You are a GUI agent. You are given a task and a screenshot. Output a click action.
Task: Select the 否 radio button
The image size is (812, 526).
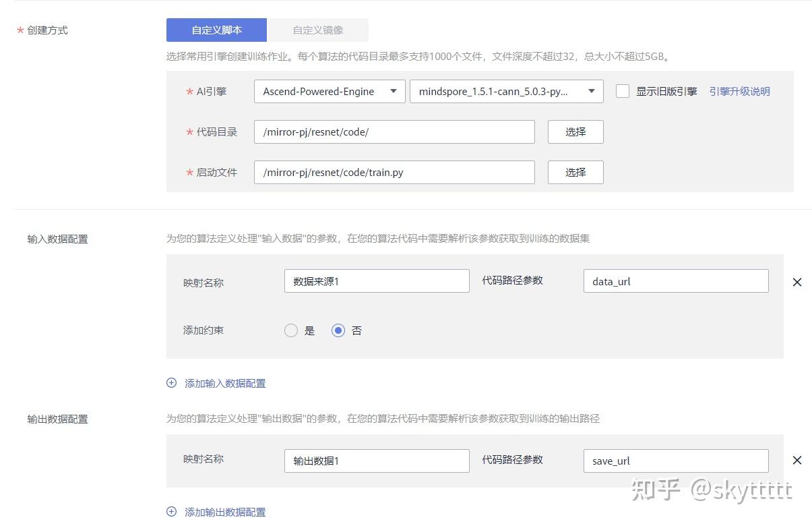(338, 330)
